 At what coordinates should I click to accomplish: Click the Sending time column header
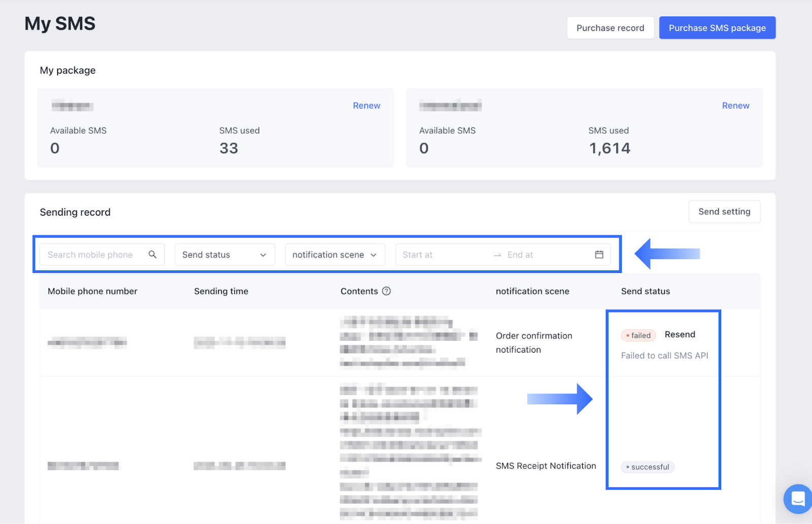221,291
